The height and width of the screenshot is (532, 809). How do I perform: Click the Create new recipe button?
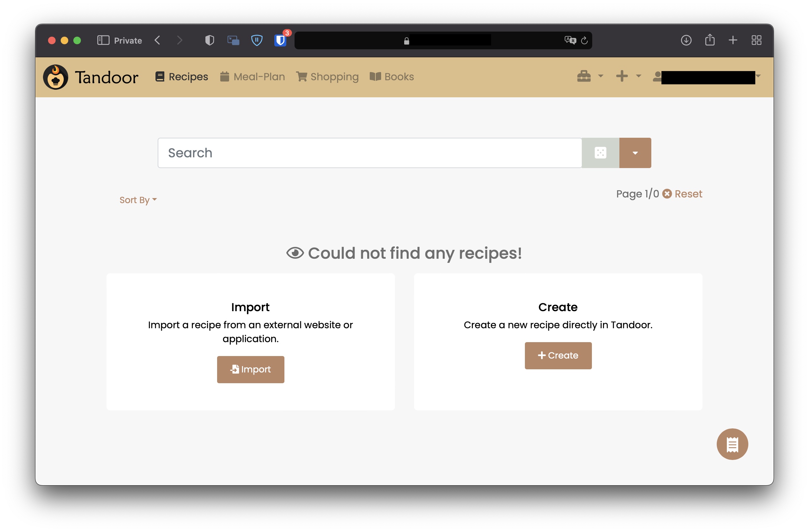coord(558,355)
